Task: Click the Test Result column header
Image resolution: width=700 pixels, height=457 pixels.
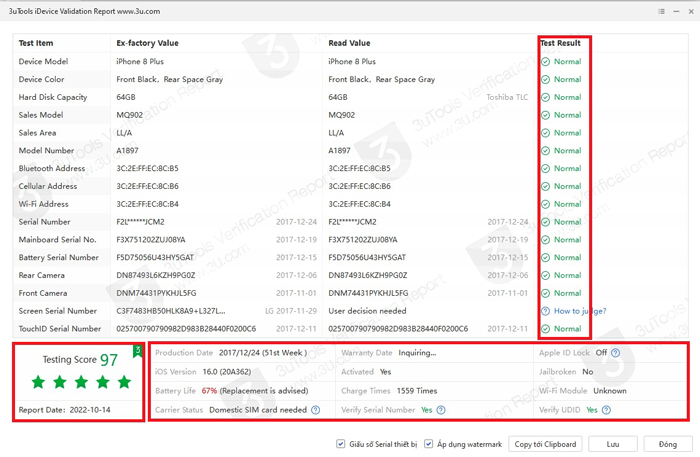Action: pos(560,43)
